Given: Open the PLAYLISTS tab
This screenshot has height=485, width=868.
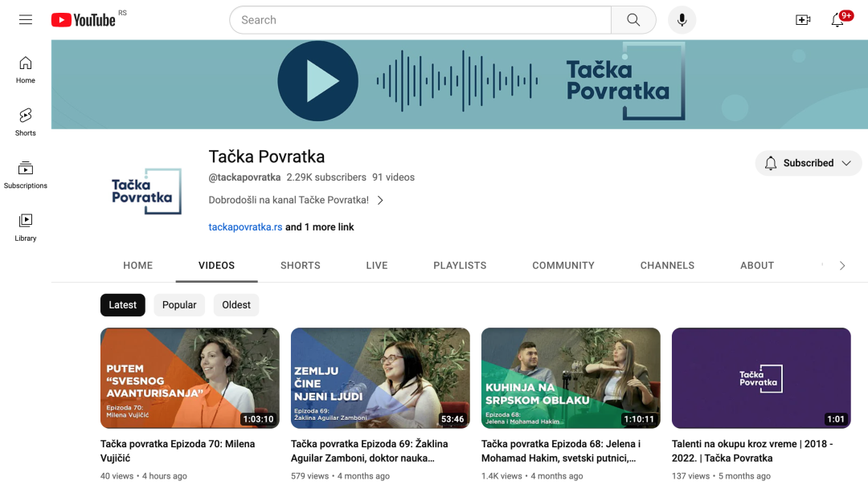Looking at the screenshot, I should pyautogui.click(x=460, y=266).
